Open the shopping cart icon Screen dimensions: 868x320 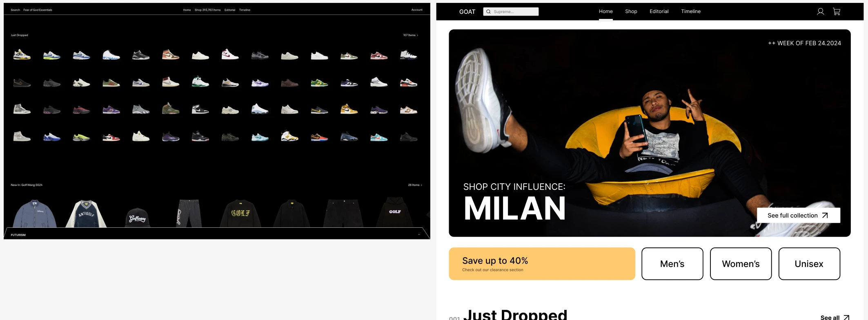click(837, 11)
